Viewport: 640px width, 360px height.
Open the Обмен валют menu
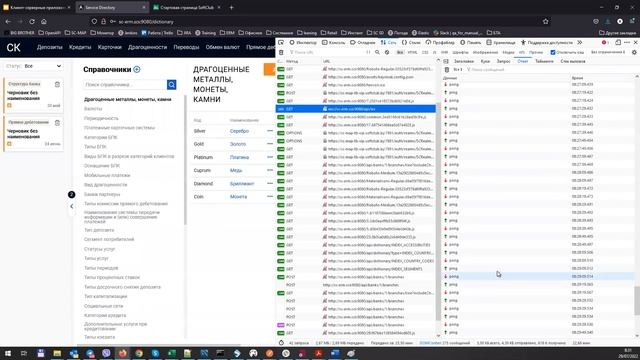pos(222,47)
